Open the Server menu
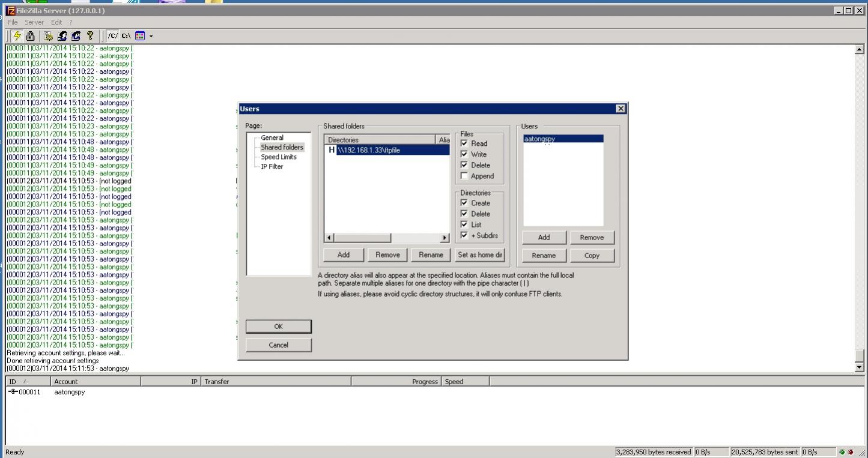This screenshot has height=458, width=868. click(x=34, y=22)
